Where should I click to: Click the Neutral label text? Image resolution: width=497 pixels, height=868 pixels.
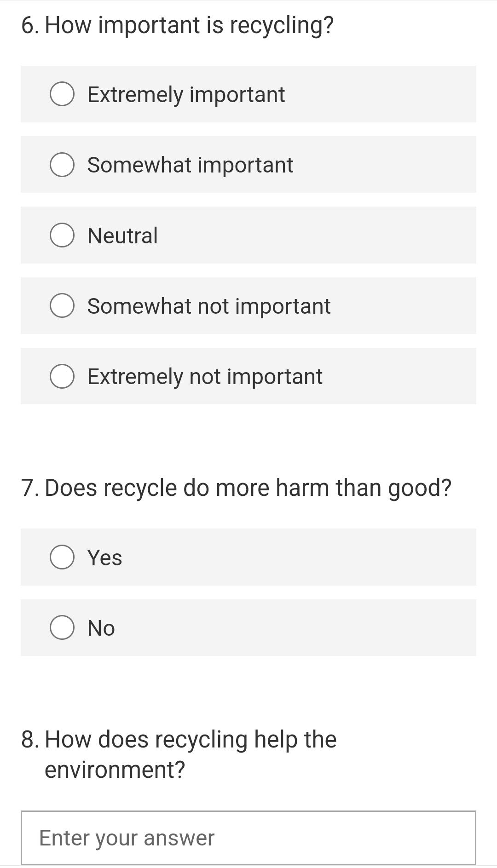[x=122, y=235]
